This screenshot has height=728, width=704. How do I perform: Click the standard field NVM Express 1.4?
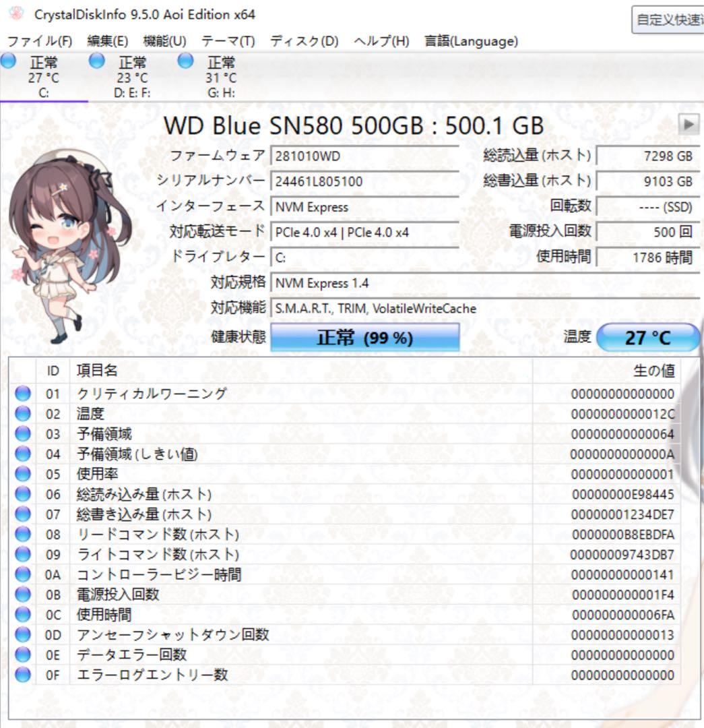[x=485, y=283]
